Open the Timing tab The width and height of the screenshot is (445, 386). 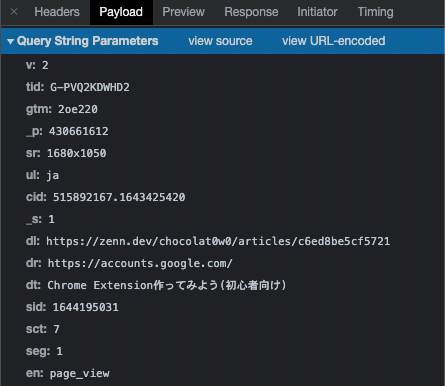pyautogui.click(x=375, y=12)
